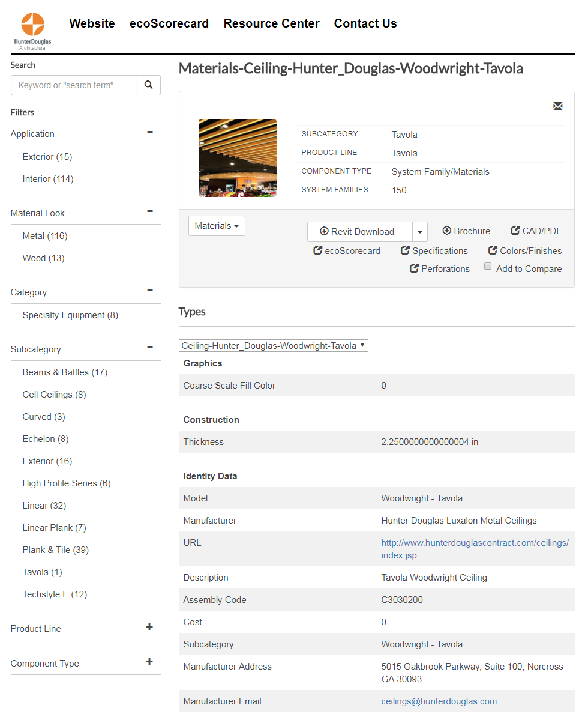Open the Brochure download link

[x=466, y=231]
